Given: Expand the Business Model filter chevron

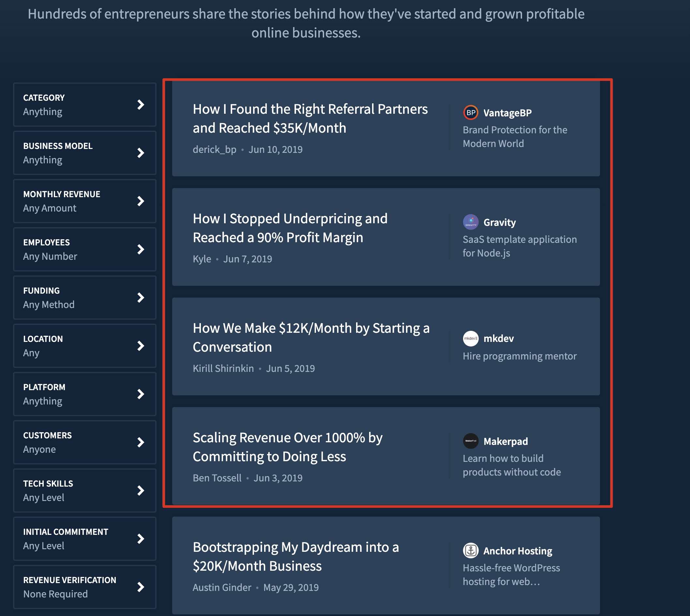Looking at the screenshot, I should (x=141, y=153).
